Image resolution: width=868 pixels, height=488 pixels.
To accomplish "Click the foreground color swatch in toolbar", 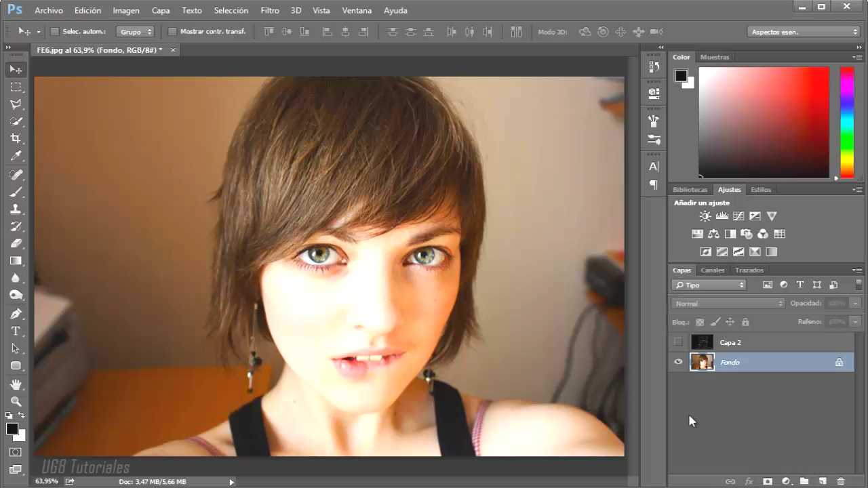I will pyautogui.click(x=12, y=428).
